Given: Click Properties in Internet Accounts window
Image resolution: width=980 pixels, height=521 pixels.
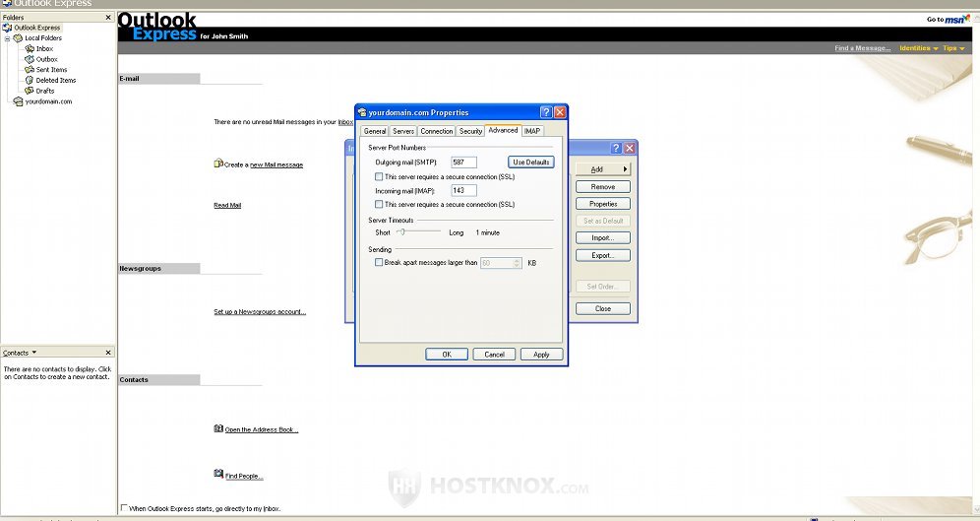Looking at the screenshot, I should click(x=602, y=204).
